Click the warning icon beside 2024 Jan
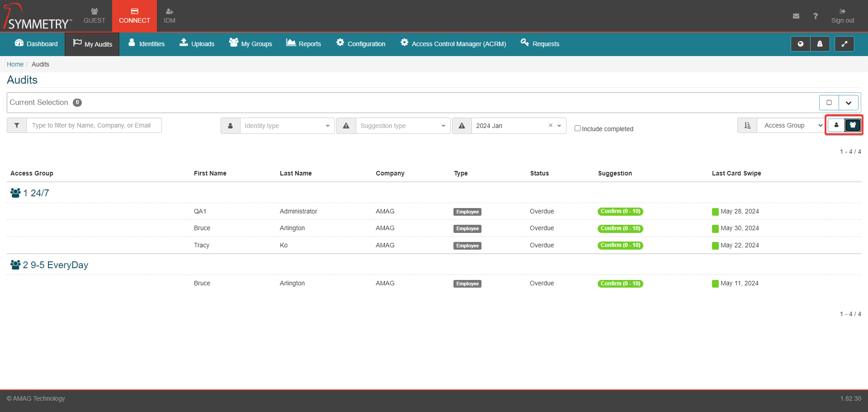 pos(462,126)
